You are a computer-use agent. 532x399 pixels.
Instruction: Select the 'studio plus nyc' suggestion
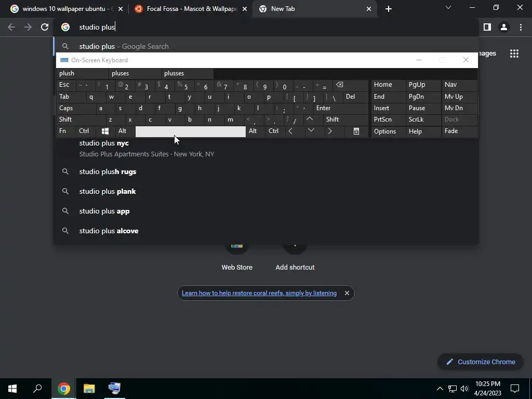point(265,148)
